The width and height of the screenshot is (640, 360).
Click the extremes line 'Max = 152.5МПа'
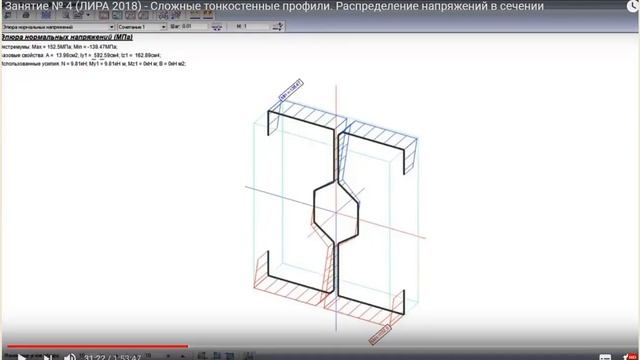pyautogui.click(x=51, y=47)
